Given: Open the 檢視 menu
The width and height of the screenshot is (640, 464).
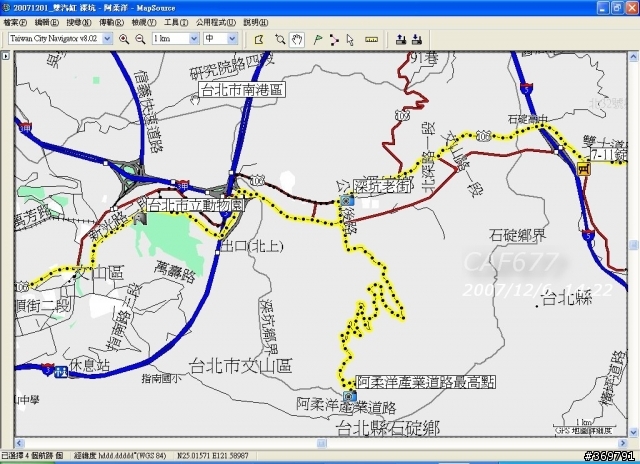Looking at the screenshot, I should click(144, 22).
